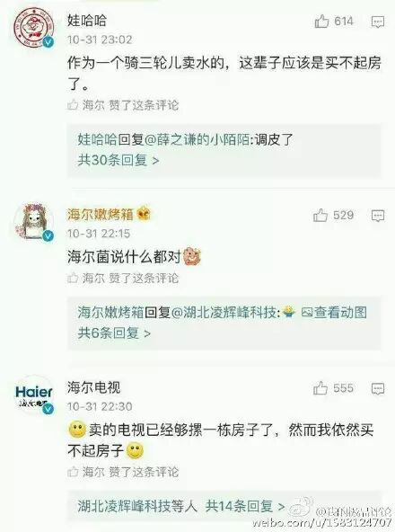Like the 海尔电视 comment with 555 likes
The image size is (395, 532).
coord(320,388)
